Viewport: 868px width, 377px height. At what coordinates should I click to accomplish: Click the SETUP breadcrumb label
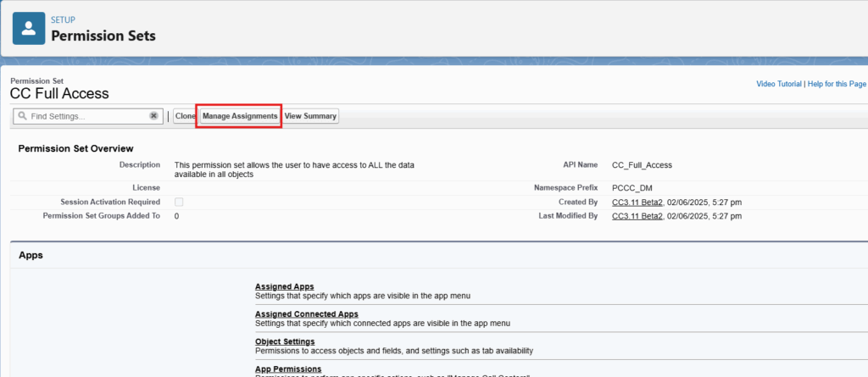[x=64, y=19]
